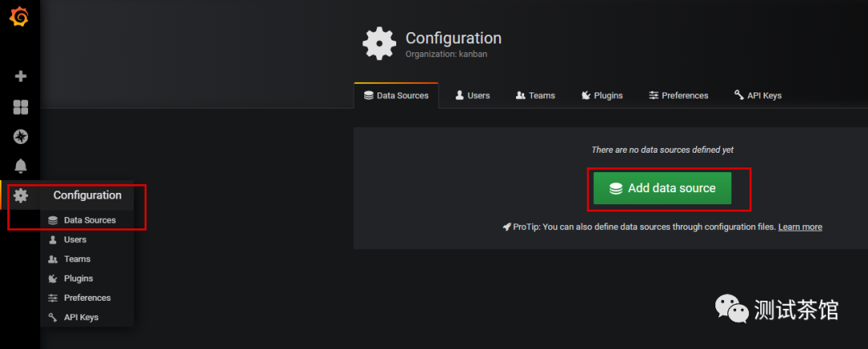Open the Explore compass icon in sidebar

(x=20, y=137)
